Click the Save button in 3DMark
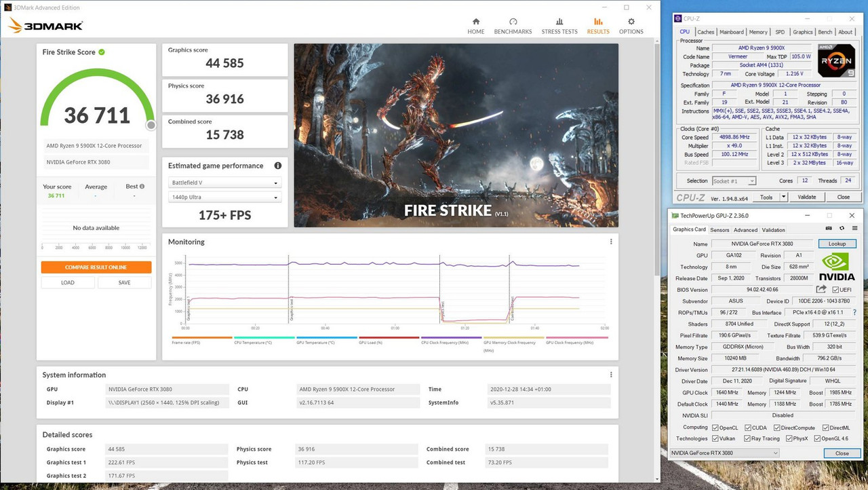This screenshot has width=868, height=490. coord(124,282)
